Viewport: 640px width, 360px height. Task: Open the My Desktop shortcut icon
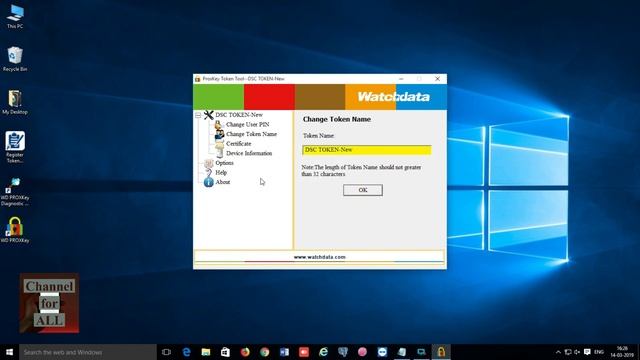point(15,102)
